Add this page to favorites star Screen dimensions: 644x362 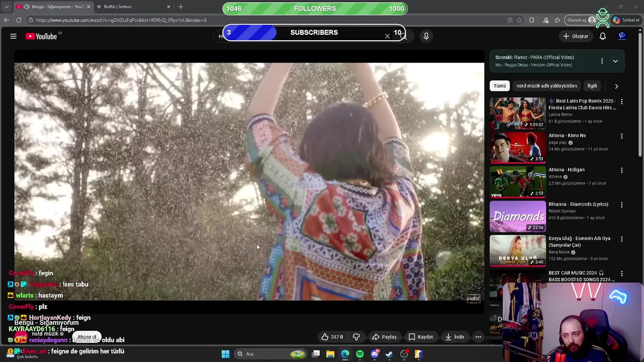(x=520, y=20)
